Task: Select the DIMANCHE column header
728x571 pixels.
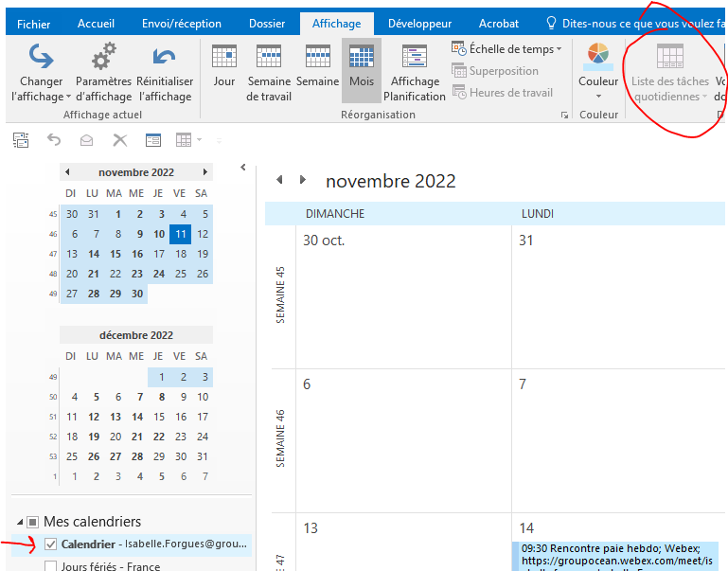Action: point(335,214)
